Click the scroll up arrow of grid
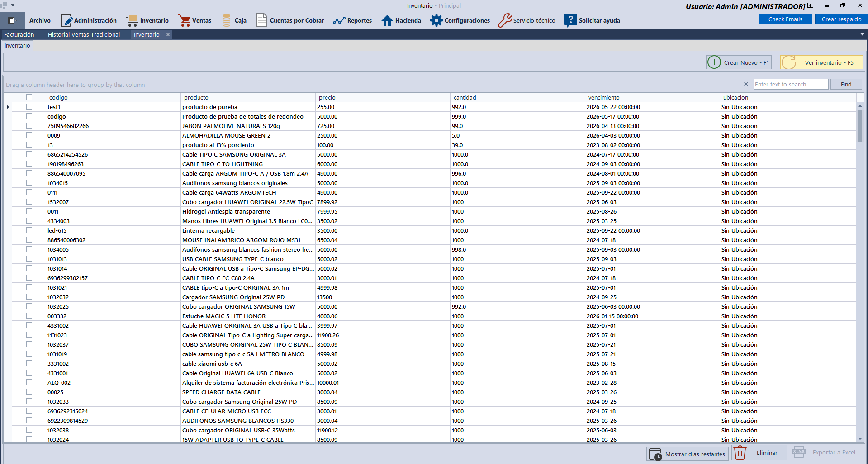This screenshot has height=464, width=868. click(x=860, y=106)
